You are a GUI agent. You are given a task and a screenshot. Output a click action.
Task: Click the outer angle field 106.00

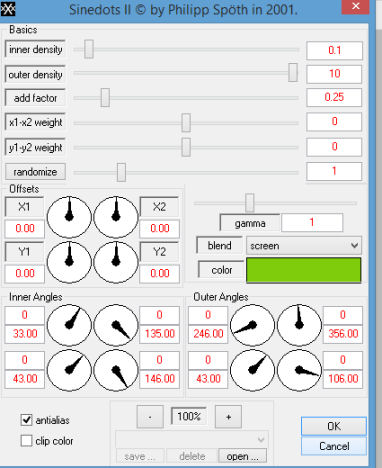coord(343,379)
